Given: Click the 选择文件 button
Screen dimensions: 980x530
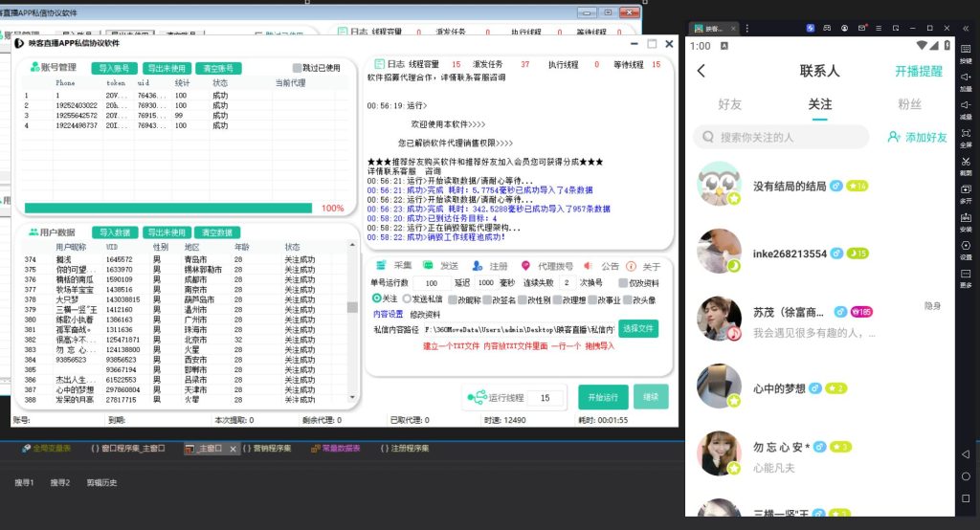Looking at the screenshot, I should [638, 328].
